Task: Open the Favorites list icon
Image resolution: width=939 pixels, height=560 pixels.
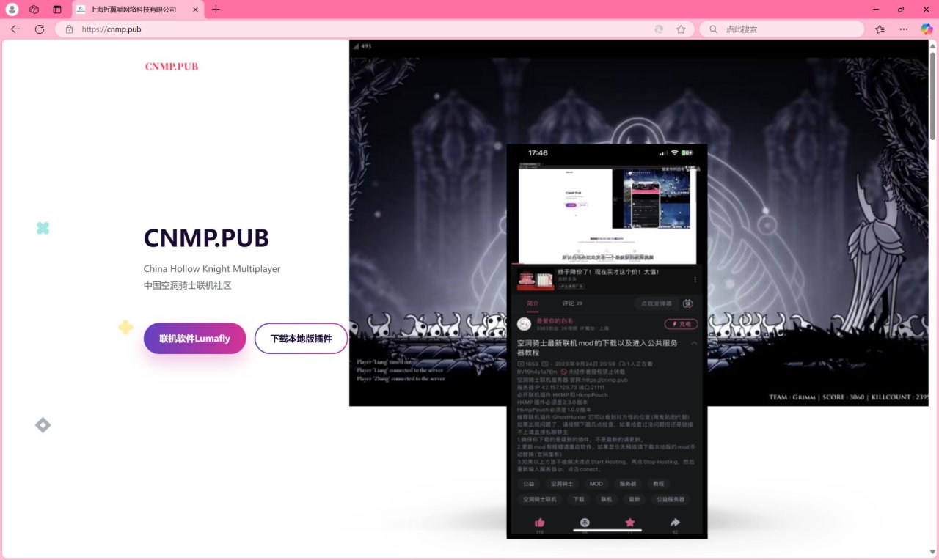Action: 880,29
